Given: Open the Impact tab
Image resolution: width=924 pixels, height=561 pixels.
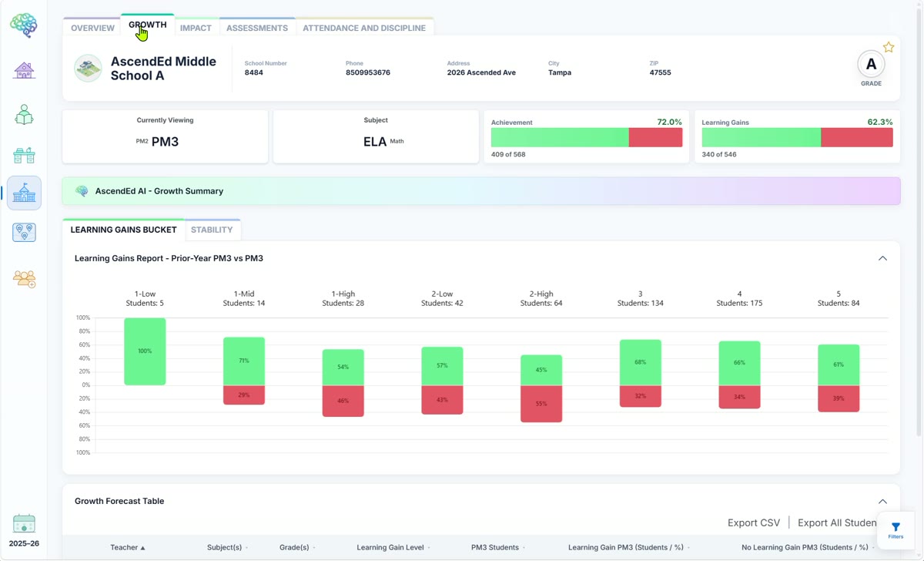Looking at the screenshot, I should tap(196, 28).
